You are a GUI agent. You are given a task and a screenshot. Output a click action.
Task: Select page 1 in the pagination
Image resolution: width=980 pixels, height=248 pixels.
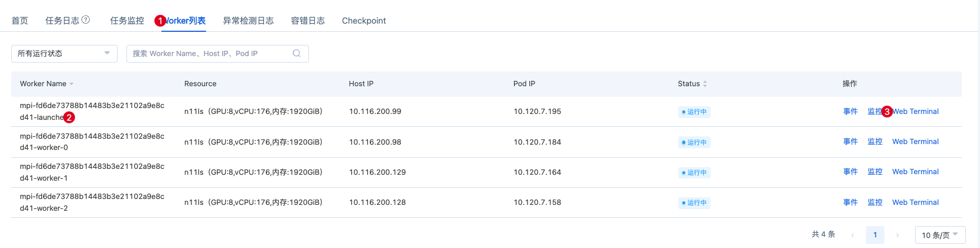pos(875,235)
